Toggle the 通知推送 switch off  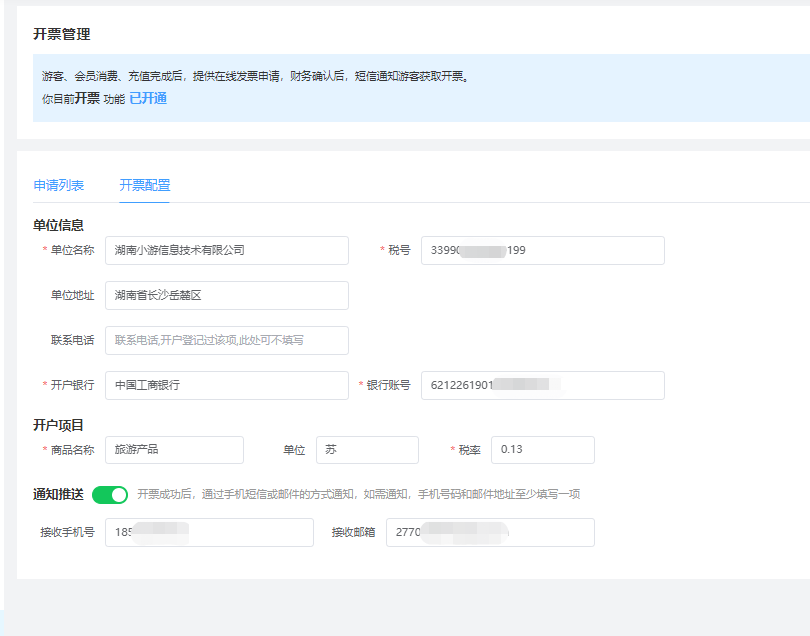pos(110,494)
